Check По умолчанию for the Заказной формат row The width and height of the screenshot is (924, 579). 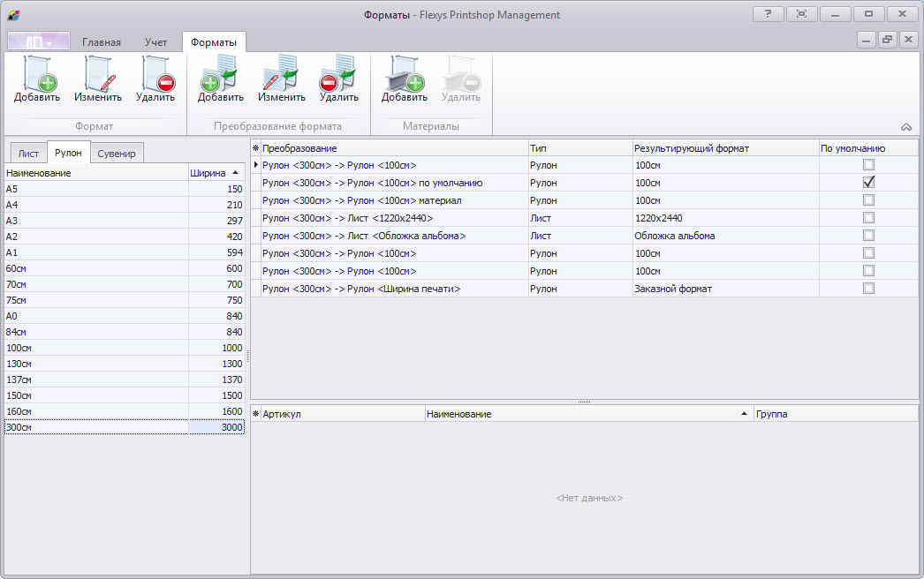coord(868,289)
